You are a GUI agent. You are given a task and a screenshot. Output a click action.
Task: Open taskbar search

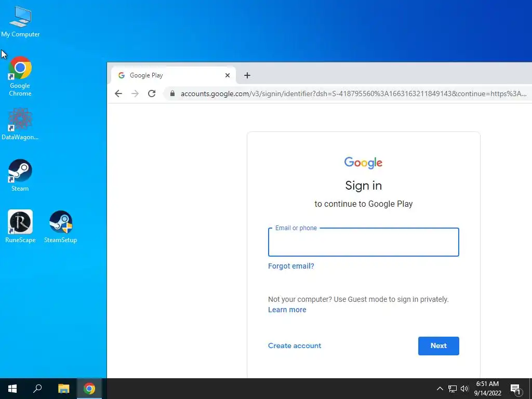coord(37,389)
